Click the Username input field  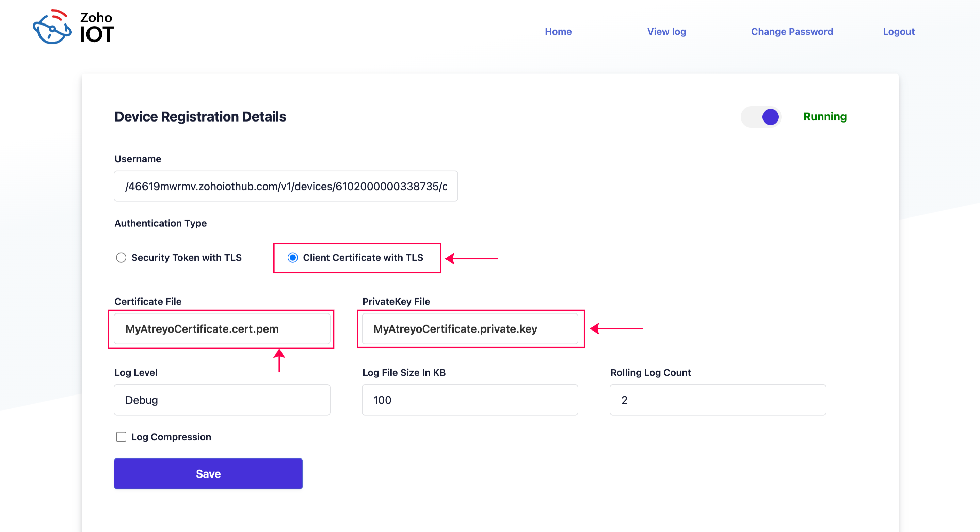(286, 186)
